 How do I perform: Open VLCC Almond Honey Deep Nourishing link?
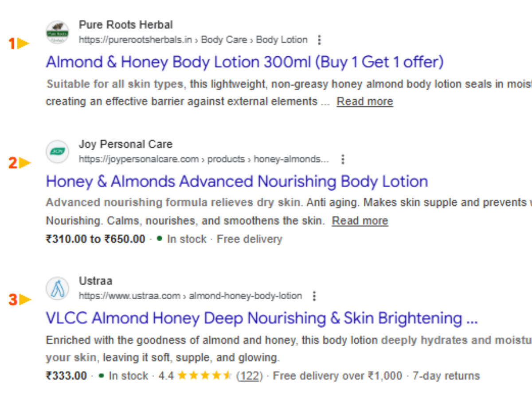point(262,318)
